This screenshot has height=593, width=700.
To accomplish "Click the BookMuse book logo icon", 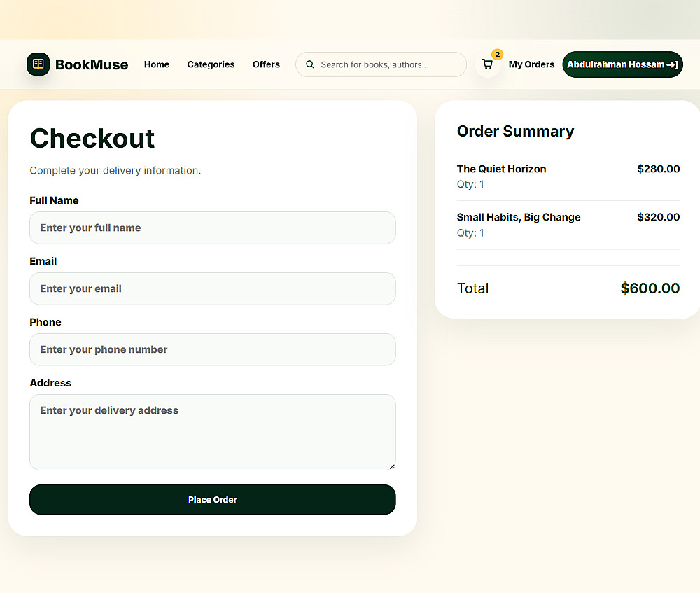I will [38, 64].
